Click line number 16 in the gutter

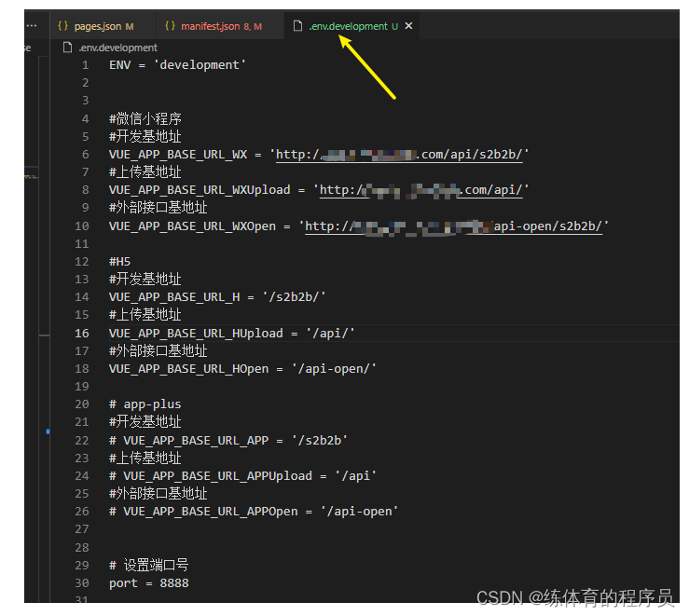[84, 333]
